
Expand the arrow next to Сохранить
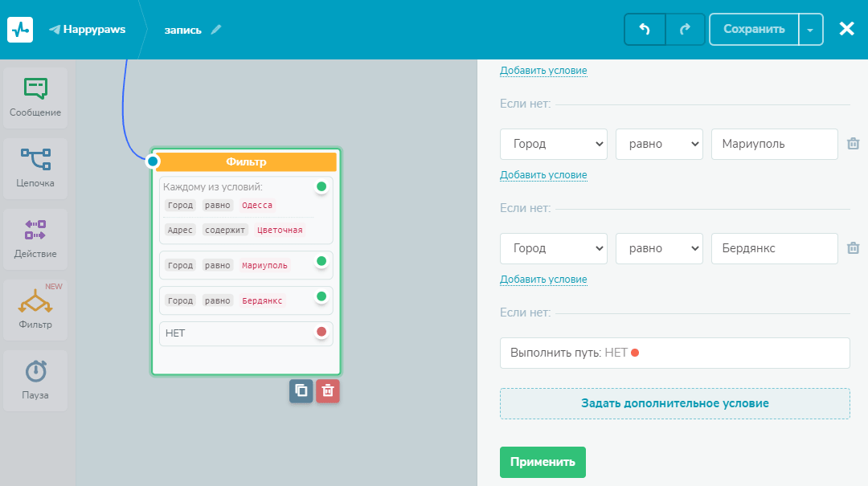(x=810, y=30)
